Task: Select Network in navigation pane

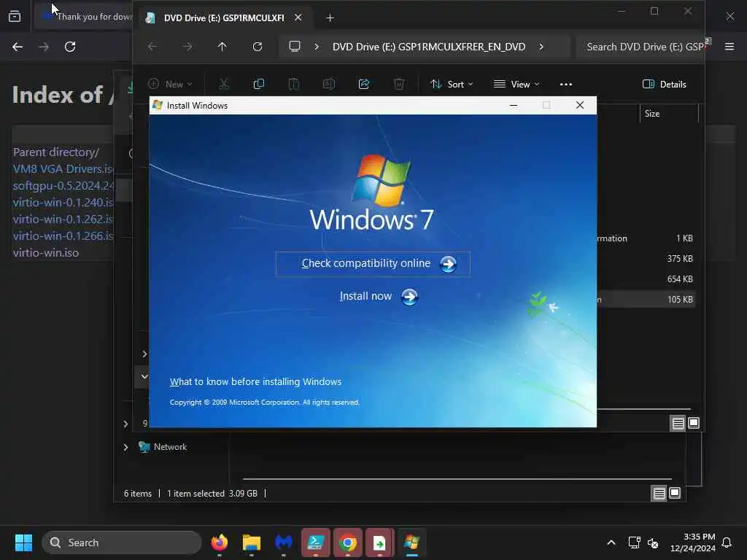Action: [170, 447]
